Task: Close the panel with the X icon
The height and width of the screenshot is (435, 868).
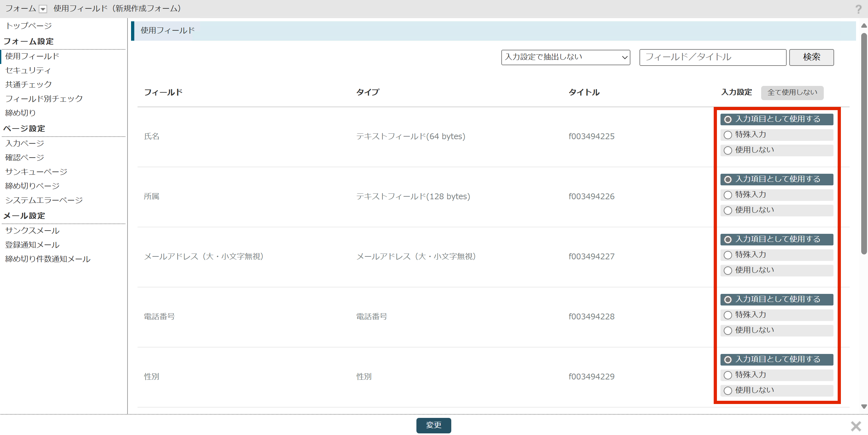Action: pyautogui.click(x=855, y=426)
